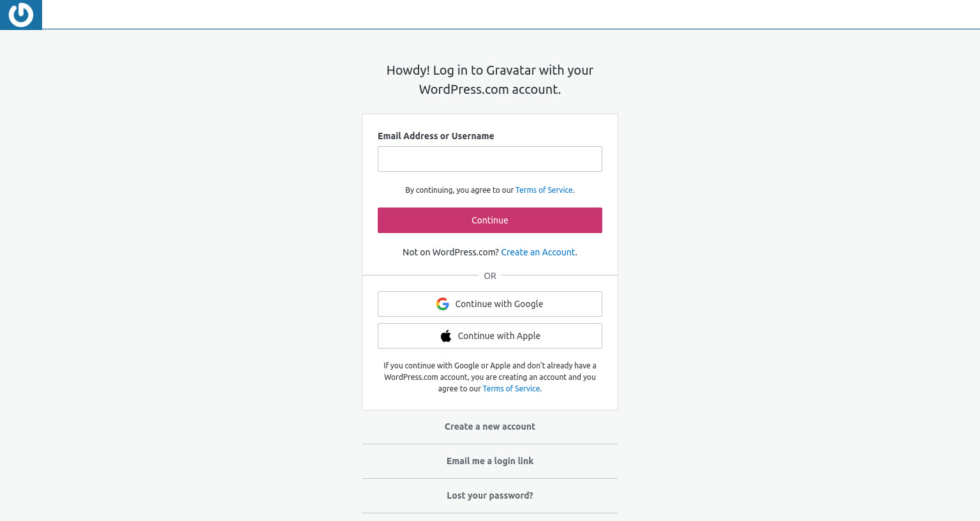Open Terms of Service in Google/Apple disclaimer
Image resolution: width=980 pixels, height=521 pixels.
(511, 389)
